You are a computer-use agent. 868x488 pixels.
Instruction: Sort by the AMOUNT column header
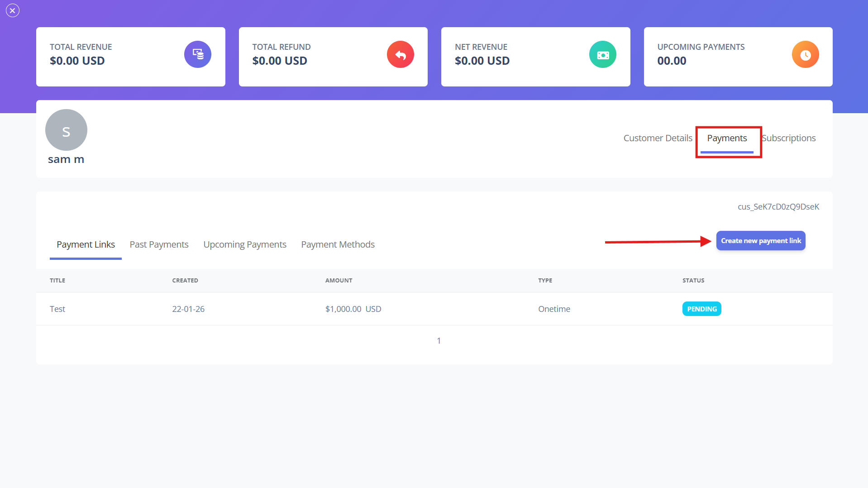click(x=339, y=281)
